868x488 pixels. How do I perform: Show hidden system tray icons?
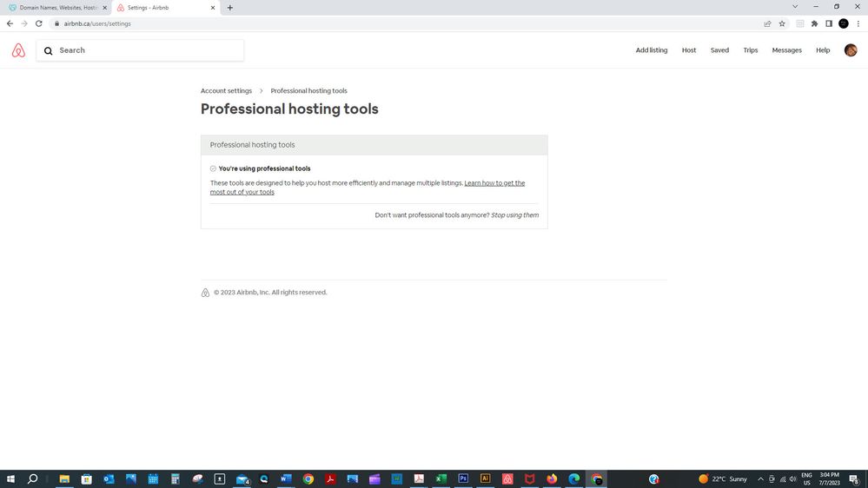point(760,478)
